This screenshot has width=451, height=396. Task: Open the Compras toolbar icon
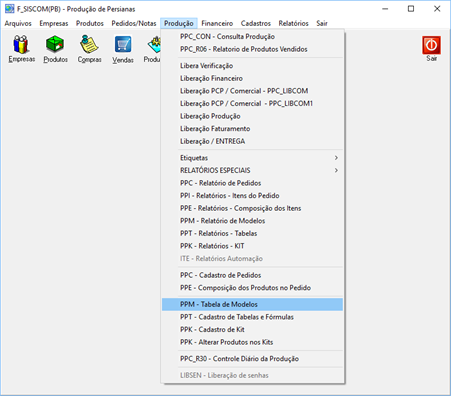tap(89, 49)
